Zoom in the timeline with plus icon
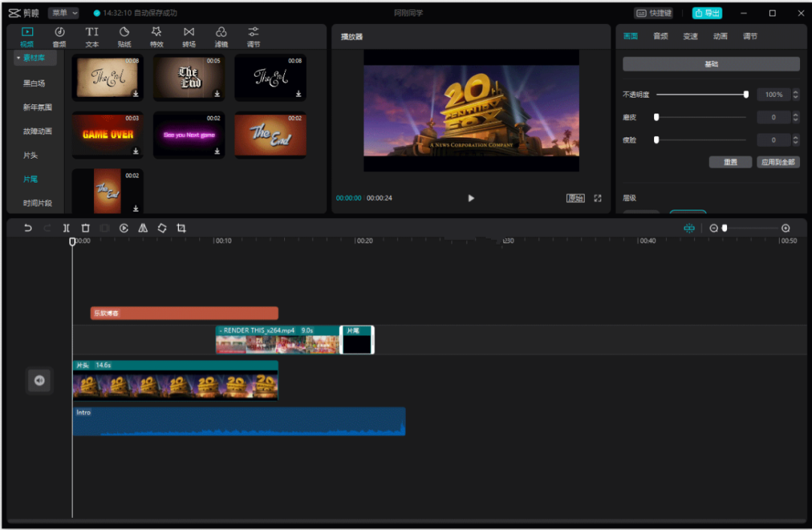The height and width of the screenshot is (530, 812). click(786, 229)
